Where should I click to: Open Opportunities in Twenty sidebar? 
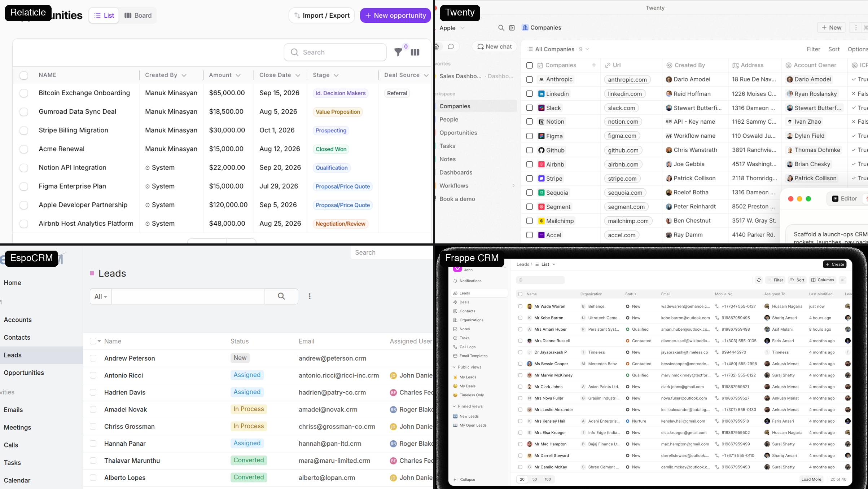pos(458,133)
